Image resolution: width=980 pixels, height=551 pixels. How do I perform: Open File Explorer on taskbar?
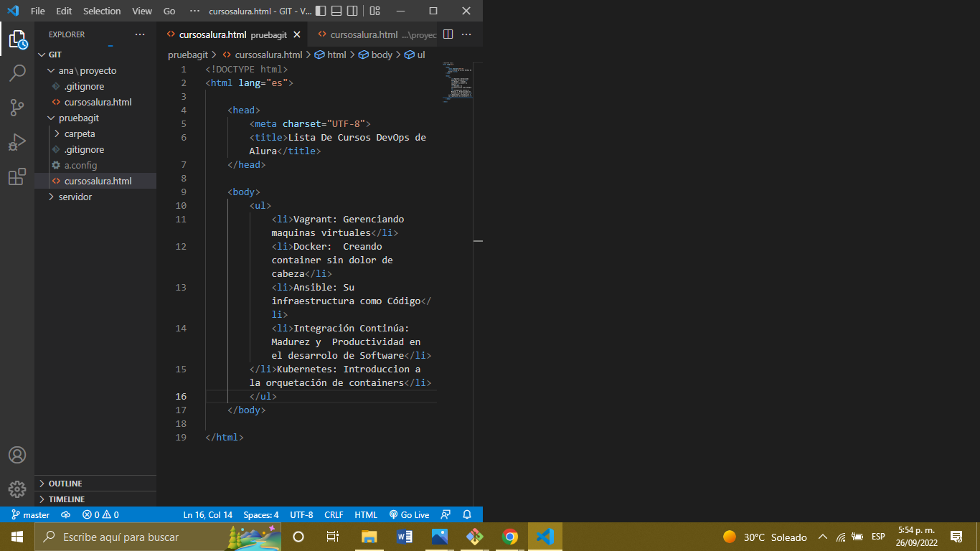369,537
